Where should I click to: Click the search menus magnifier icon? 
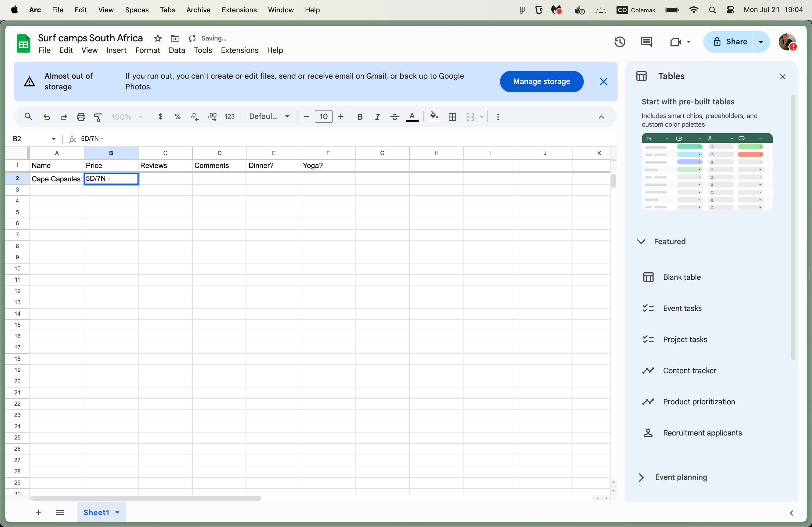28,117
